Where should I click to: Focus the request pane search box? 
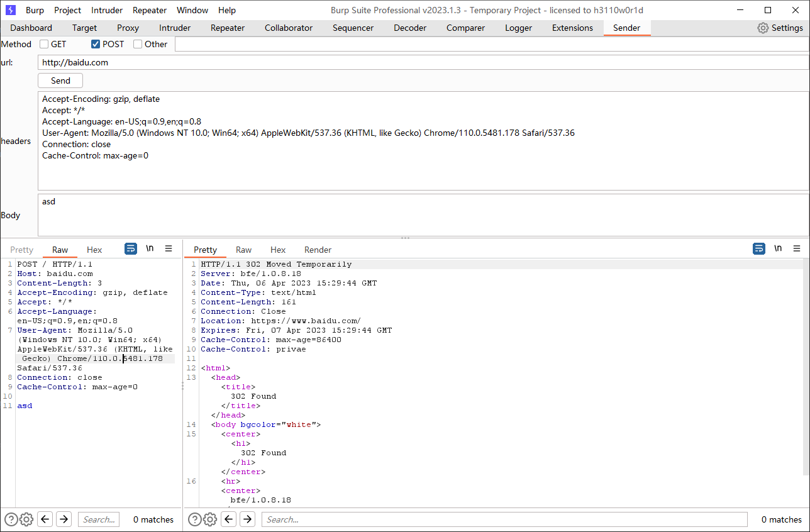coord(99,519)
